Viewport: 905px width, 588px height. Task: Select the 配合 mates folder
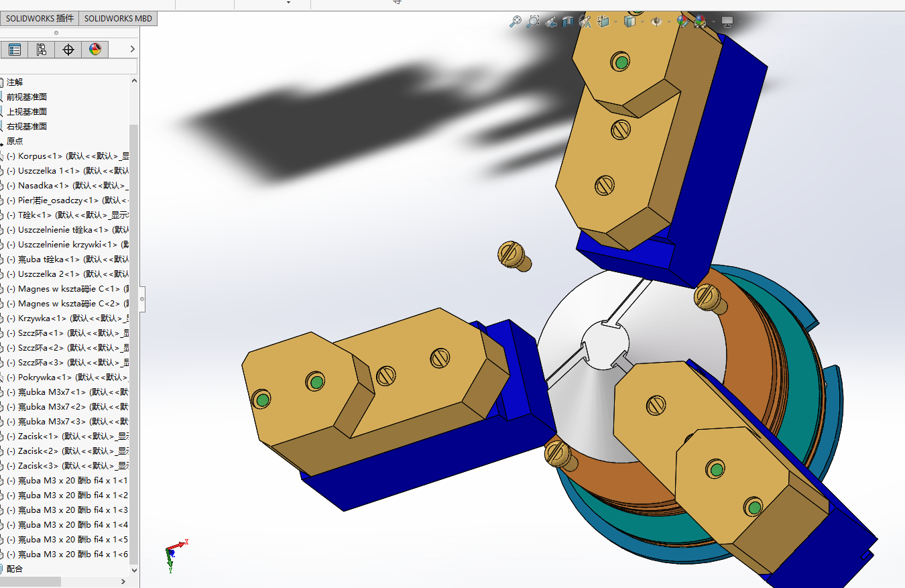15,569
